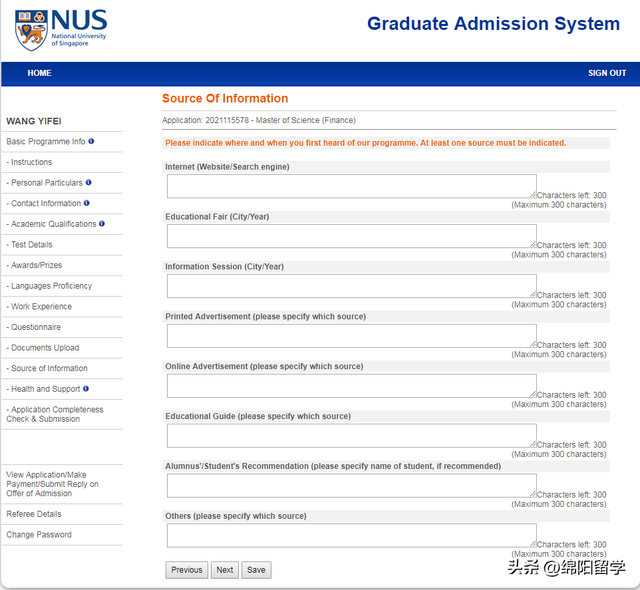The width and height of the screenshot is (640, 590).
Task: Click the Source Of Information heading
Action: (x=225, y=98)
